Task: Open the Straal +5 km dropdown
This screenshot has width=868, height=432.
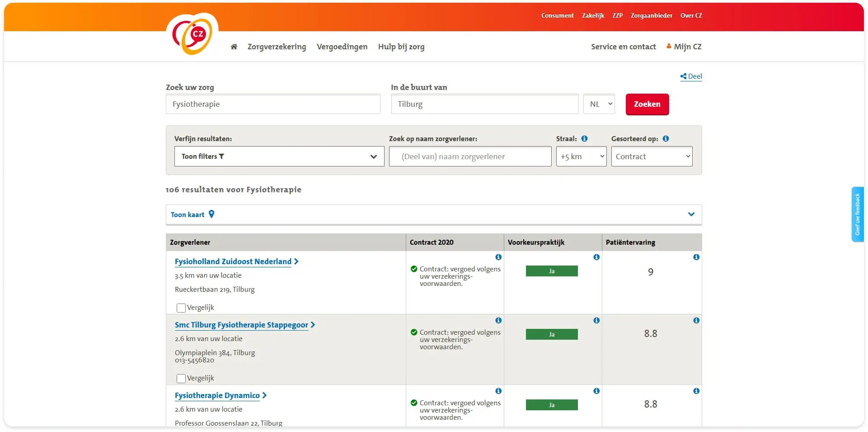Action: tap(582, 157)
